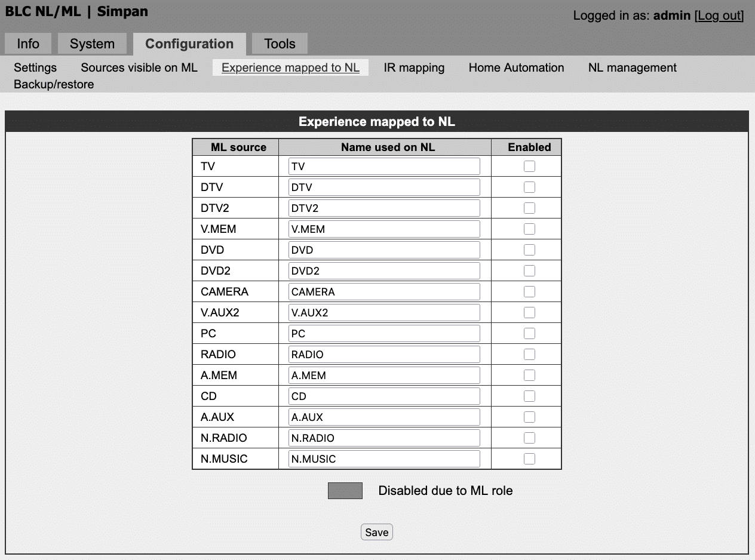Click the Log out link
This screenshot has height=560, width=755.
click(719, 16)
